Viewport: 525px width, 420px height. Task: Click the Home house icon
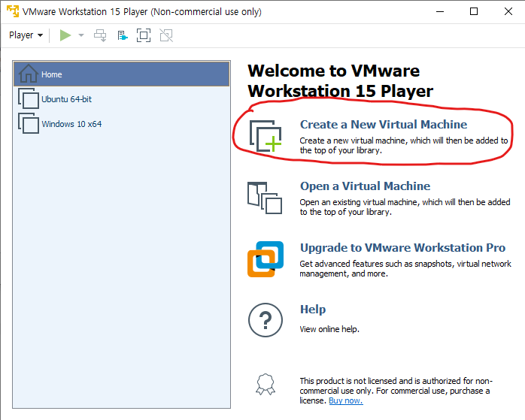[28, 74]
